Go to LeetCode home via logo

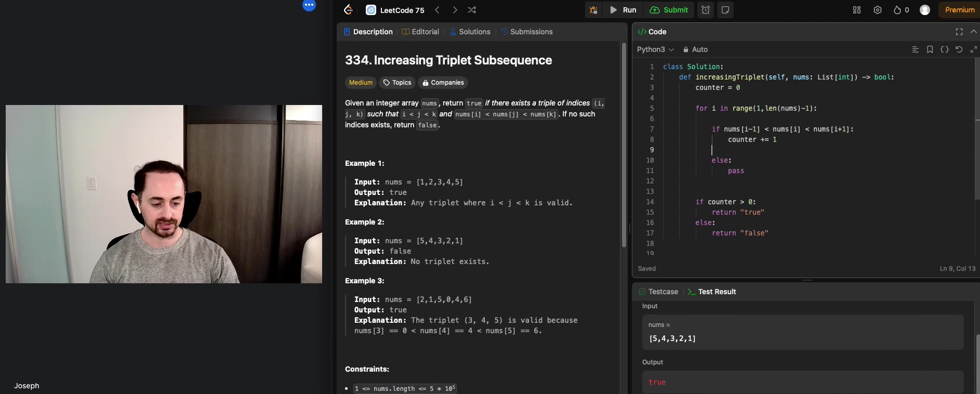coord(348,10)
